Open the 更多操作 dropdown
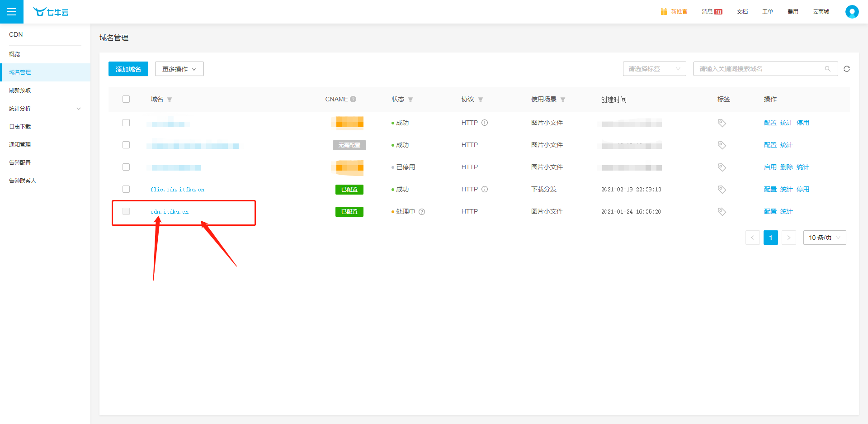Screen dimensions: 868x424 (179, 69)
